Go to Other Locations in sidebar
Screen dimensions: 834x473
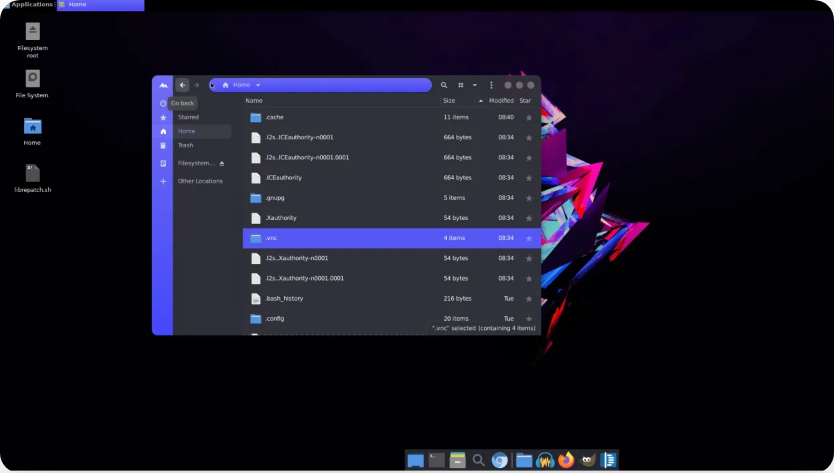click(200, 181)
